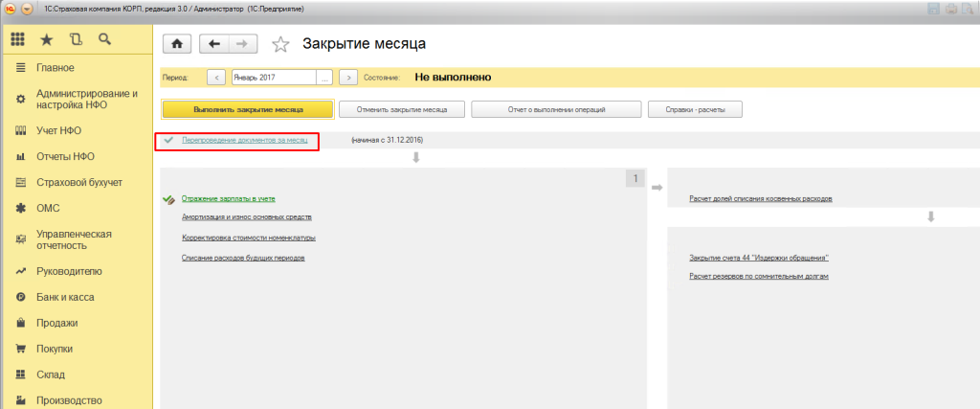Click the Январь 2017 period field
Viewport: 980px width, 409px height.
pos(274,77)
